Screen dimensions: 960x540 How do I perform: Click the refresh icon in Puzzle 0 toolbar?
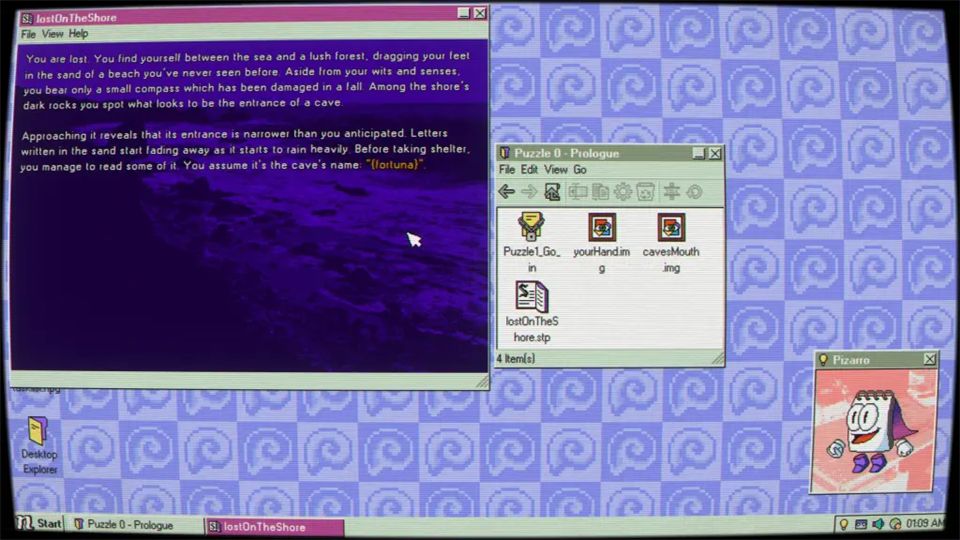point(694,192)
